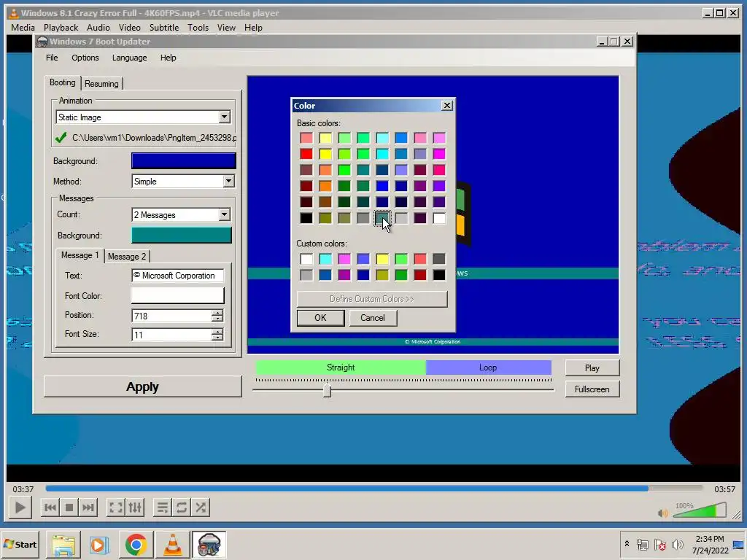
Task: Click the Fullscreen preview button
Action: point(592,389)
